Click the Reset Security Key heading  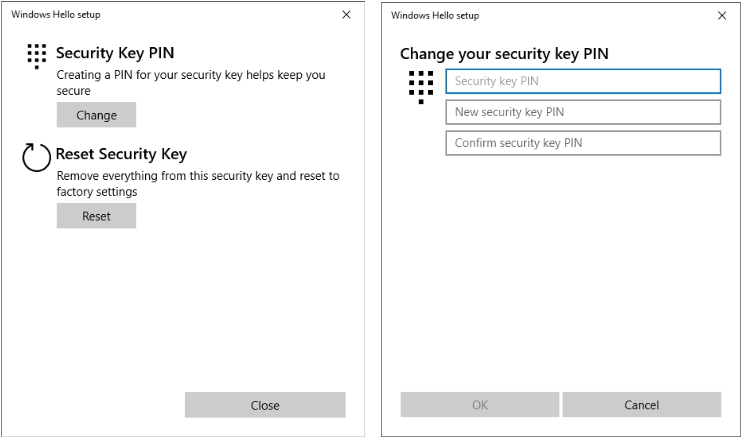(x=121, y=154)
